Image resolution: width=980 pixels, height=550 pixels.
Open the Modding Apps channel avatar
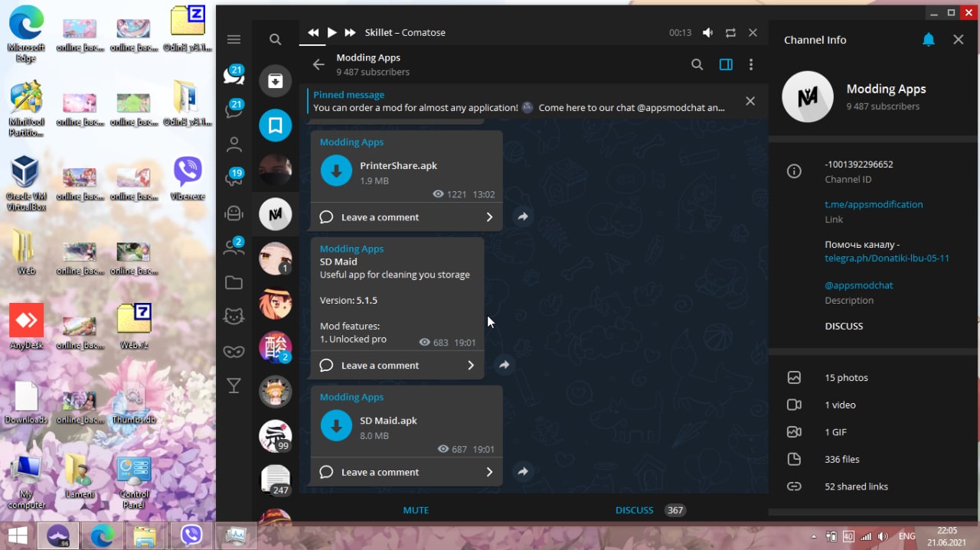coord(808,97)
